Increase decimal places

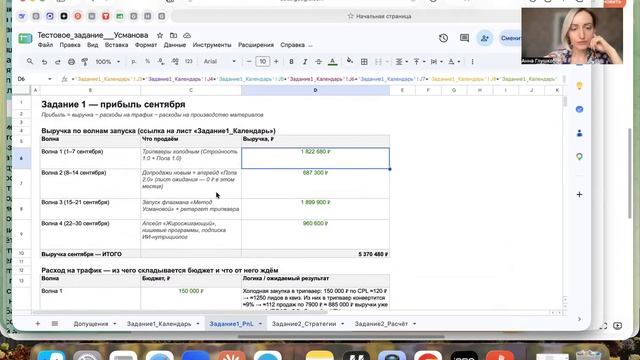tap(175, 62)
